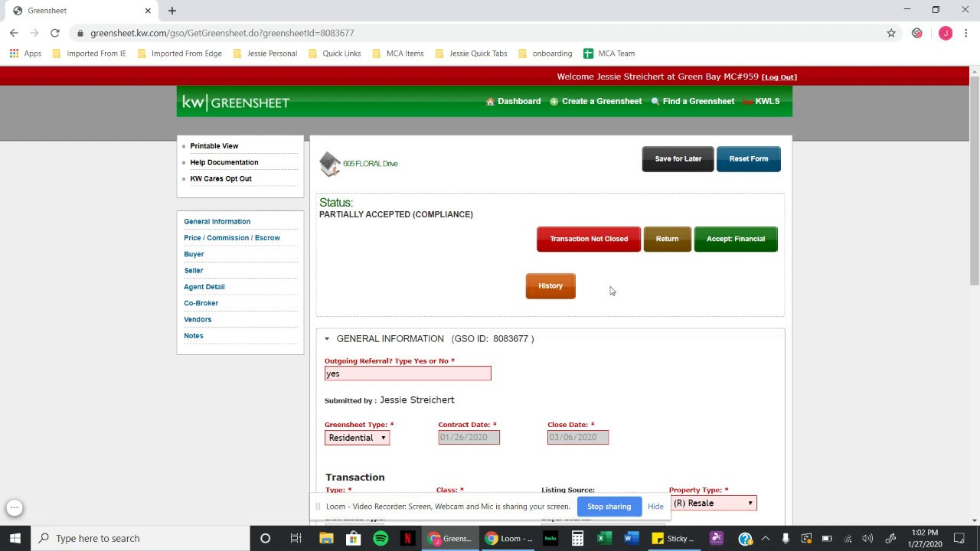Open the Apps shortcut in bookmarks bar
Screen dimensions: 980x551
click(25, 54)
